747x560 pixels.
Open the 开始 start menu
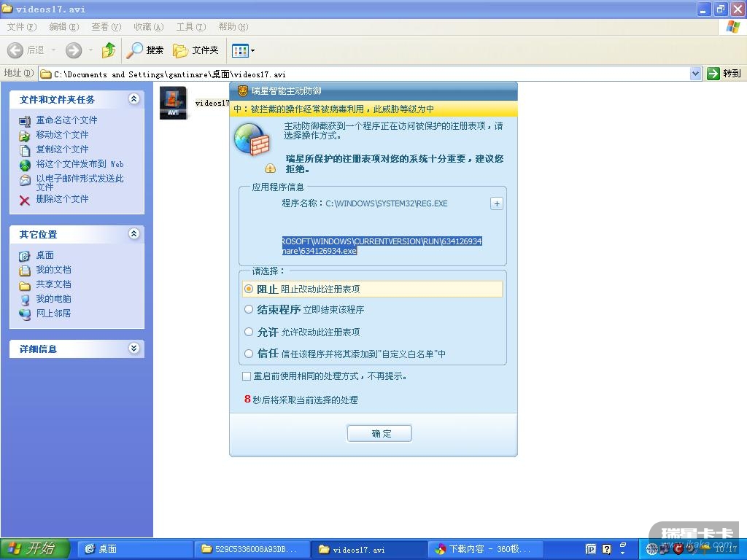[35, 549]
